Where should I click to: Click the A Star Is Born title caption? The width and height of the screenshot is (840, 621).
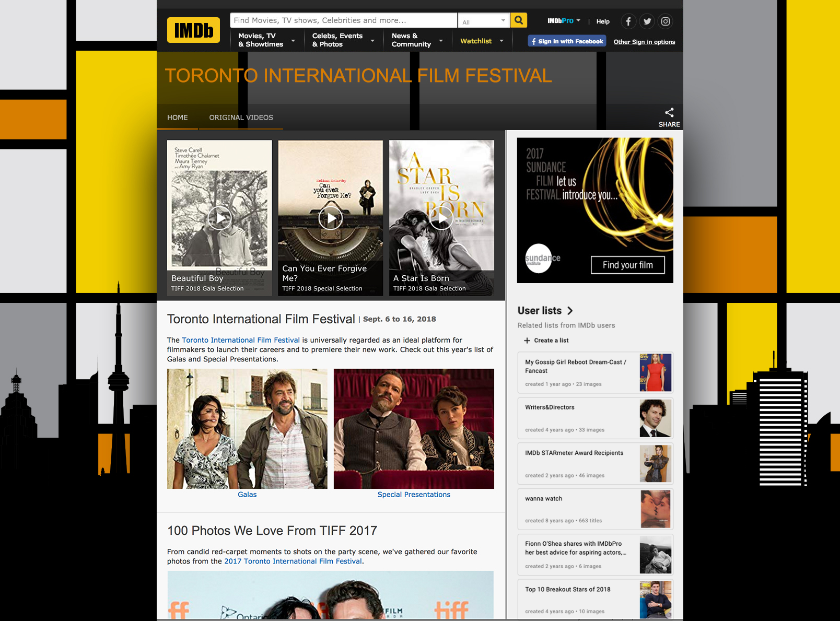[x=421, y=278]
